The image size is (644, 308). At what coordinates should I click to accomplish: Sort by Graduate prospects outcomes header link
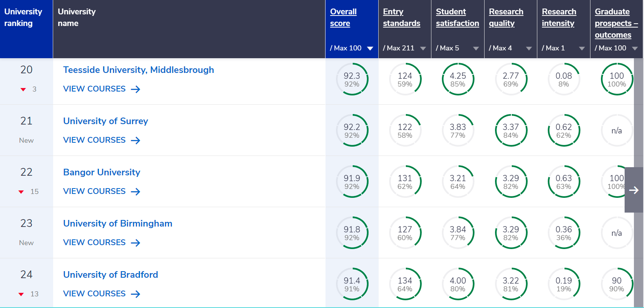click(616, 23)
